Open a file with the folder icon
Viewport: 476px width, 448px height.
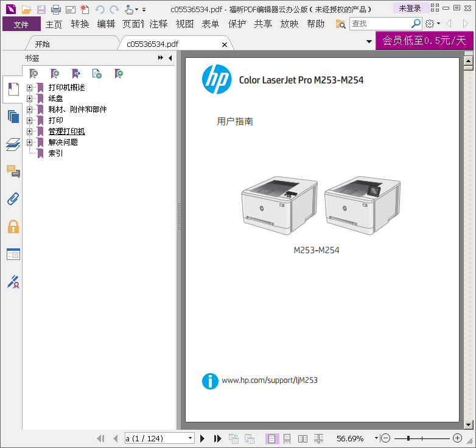26,10
